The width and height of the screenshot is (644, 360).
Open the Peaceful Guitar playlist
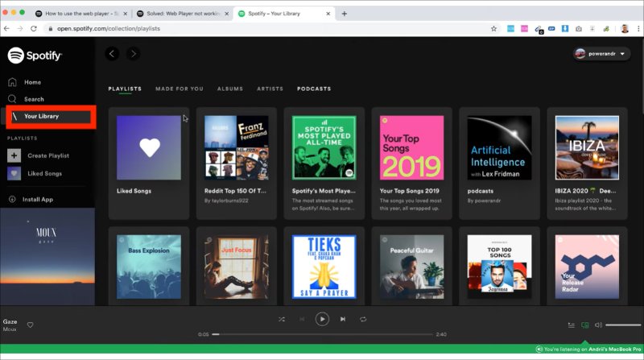click(411, 267)
